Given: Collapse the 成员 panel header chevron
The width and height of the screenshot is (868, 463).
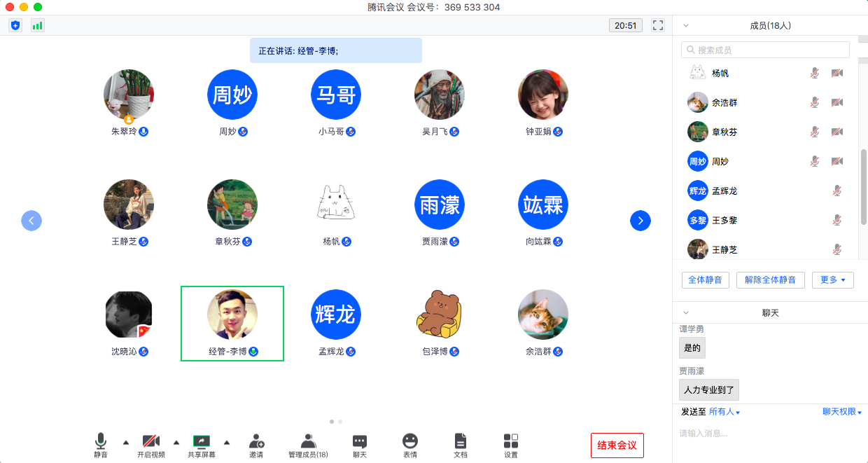Looking at the screenshot, I should pyautogui.click(x=686, y=25).
